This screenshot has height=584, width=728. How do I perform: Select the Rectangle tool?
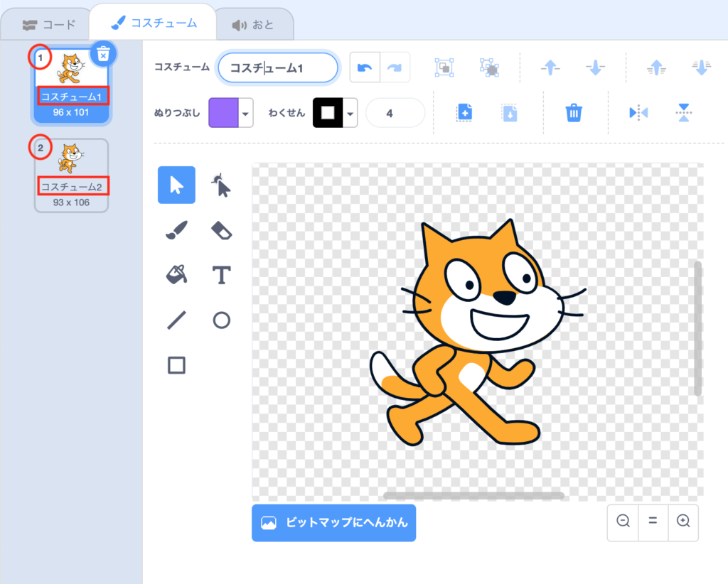176,365
